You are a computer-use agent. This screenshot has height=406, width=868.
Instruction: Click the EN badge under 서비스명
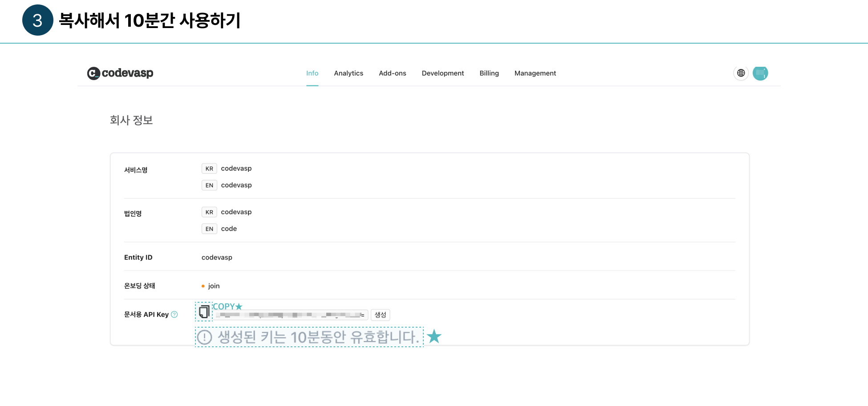tap(209, 185)
